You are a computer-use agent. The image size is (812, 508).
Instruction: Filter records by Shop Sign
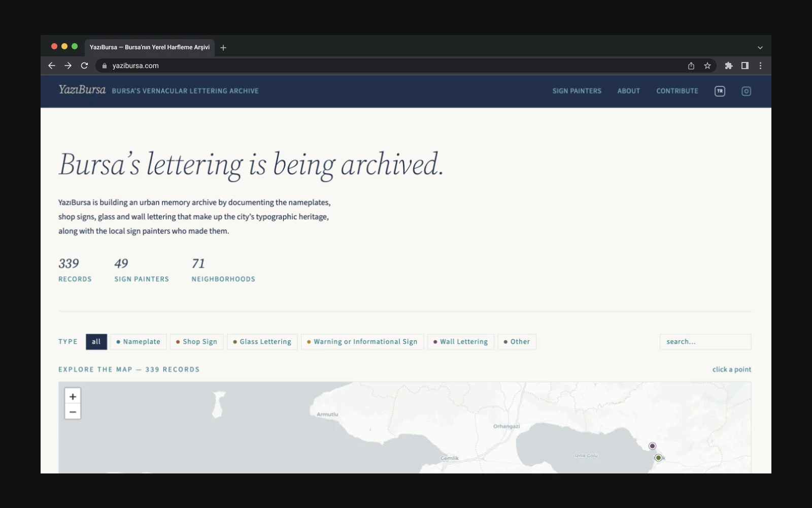click(x=196, y=341)
